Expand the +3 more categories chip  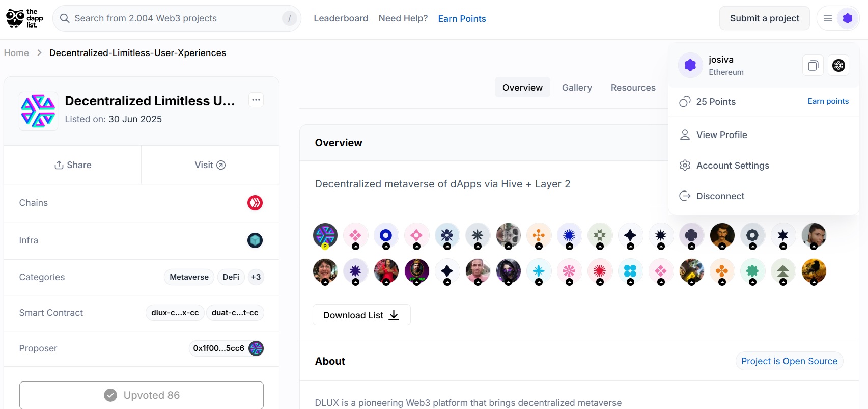click(256, 277)
